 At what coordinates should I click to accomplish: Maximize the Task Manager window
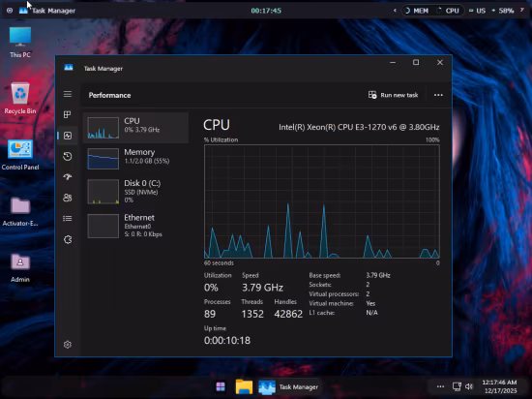point(416,63)
